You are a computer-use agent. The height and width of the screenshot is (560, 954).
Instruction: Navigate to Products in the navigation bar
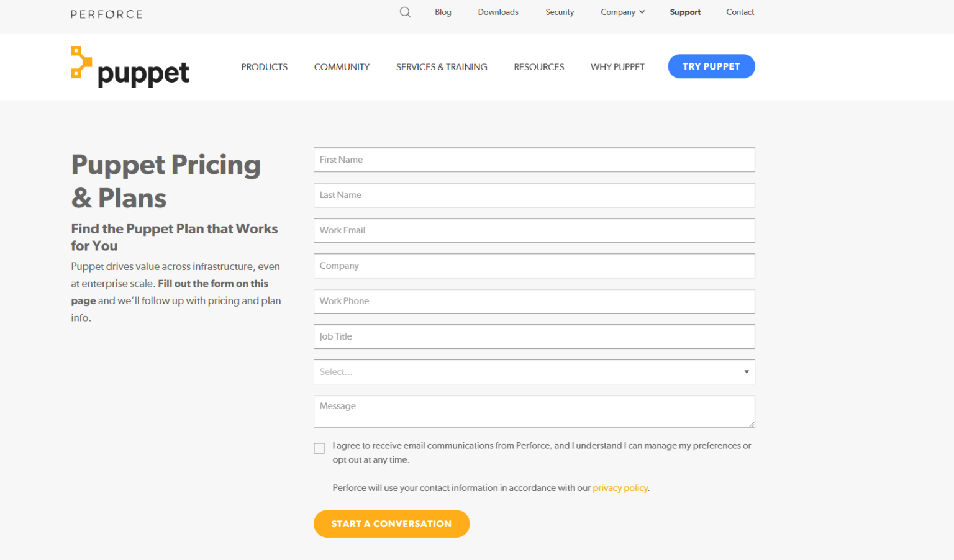click(x=264, y=66)
